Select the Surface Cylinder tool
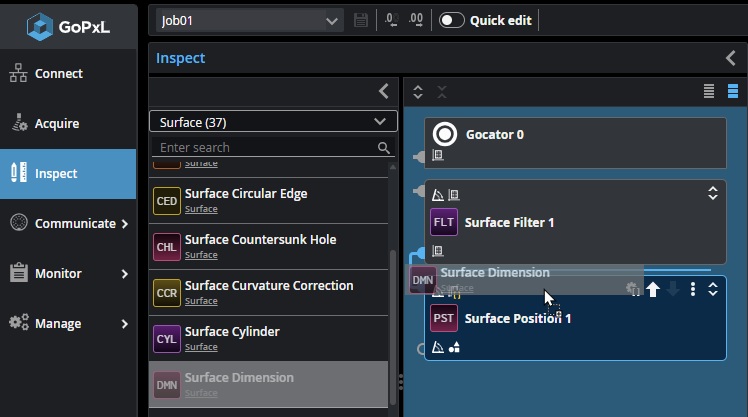The width and height of the screenshot is (748, 417). tap(232, 331)
